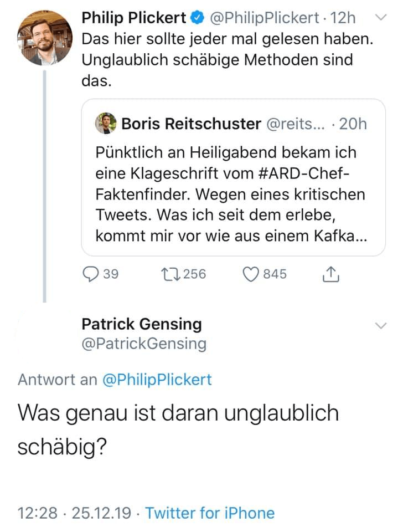The image size is (403, 532).
Task: Click Philip Plickert's verified badge
Action: coord(197,18)
